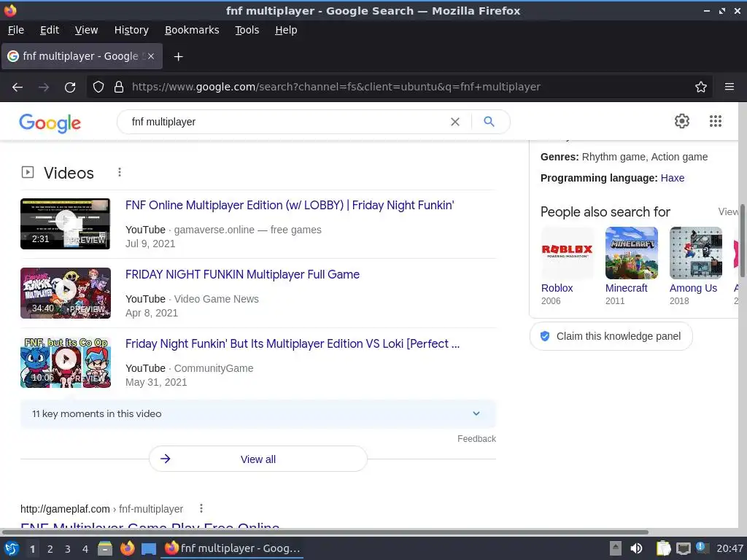747x560 pixels.
Task: Click the Minecraft text link
Action: click(x=626, y=288)
